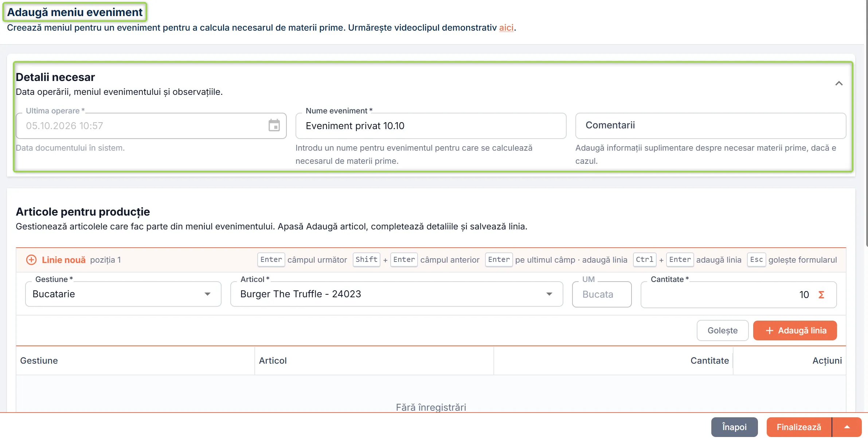
Task: Click the Articole pentru producție heading
Action: click(83, 212)
